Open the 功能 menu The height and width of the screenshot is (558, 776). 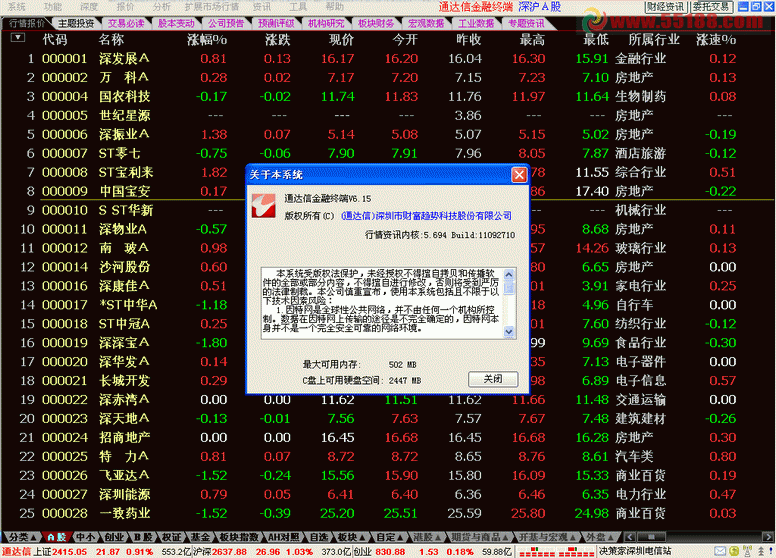(52, 6)
